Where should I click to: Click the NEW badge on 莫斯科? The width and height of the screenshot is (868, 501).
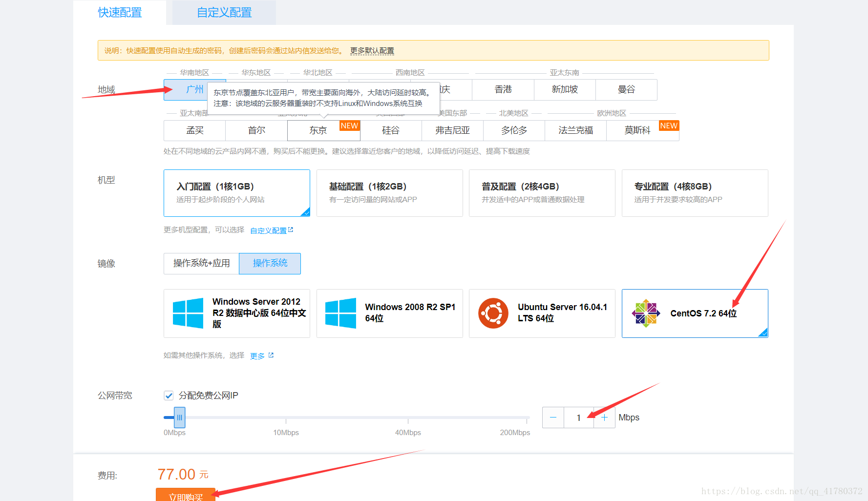pos(669,125)
